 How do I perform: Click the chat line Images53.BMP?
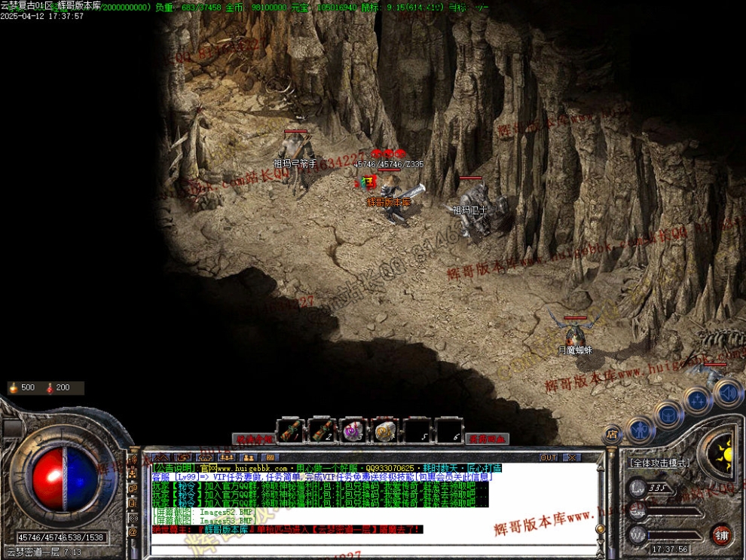[203, 521]
